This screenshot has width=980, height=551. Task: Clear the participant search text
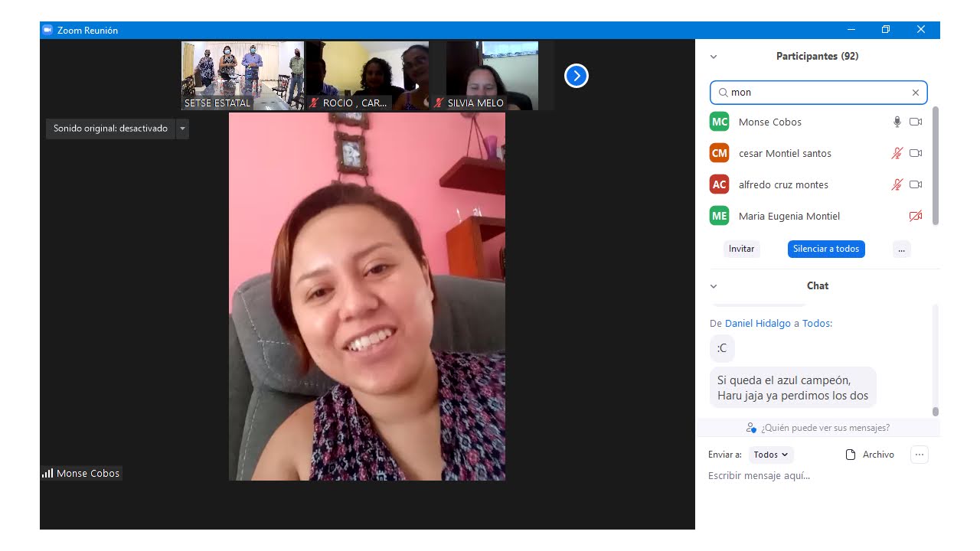tap(915, 93)
